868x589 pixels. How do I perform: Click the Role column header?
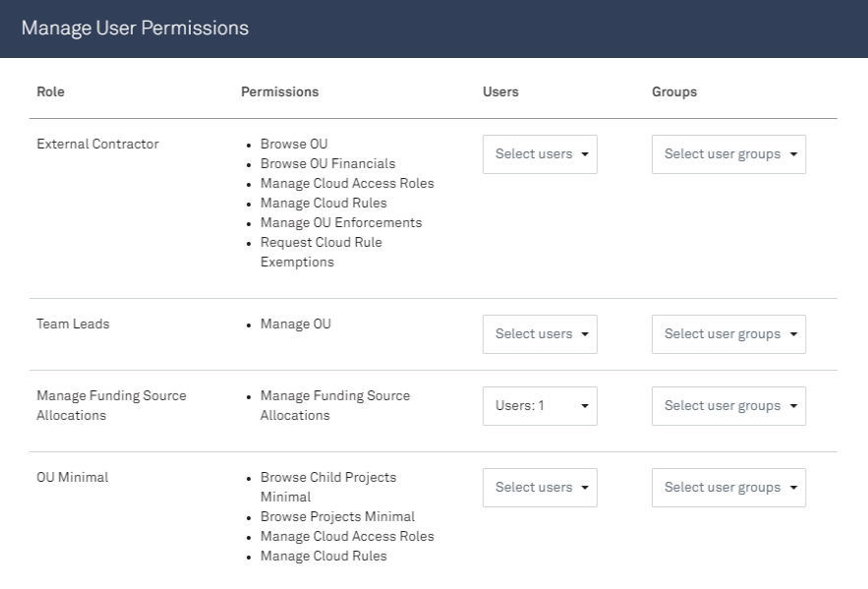pyautogui.click(x=50, y=91)
